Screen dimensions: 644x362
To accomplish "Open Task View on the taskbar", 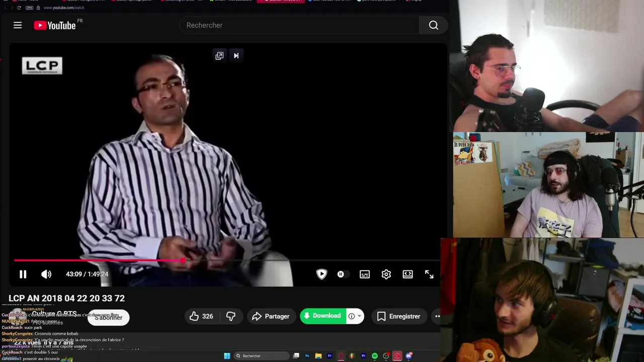I will tap(296, 356).
